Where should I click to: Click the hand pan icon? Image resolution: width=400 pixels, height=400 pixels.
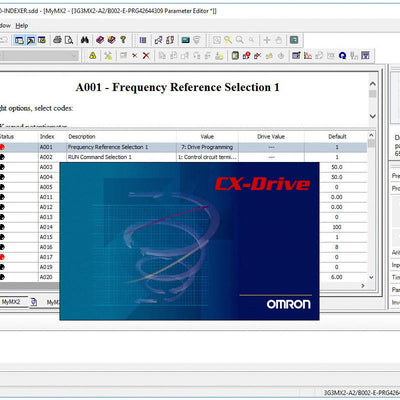point(279,40)
